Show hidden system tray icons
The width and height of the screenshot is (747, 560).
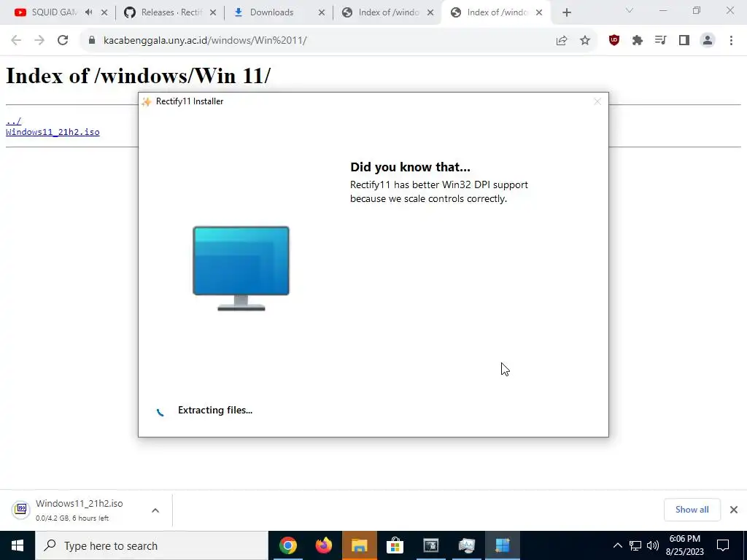coord(617,545)
